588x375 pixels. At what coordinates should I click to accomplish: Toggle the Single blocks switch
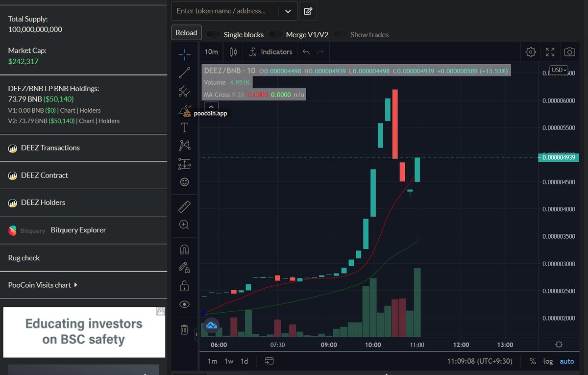(214, 34)
